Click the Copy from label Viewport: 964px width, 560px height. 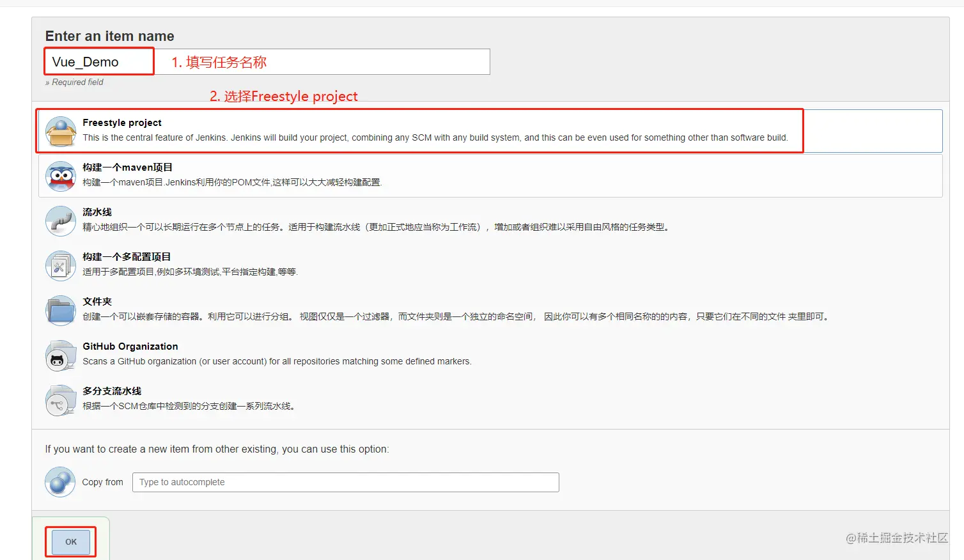tap(102, 482)
